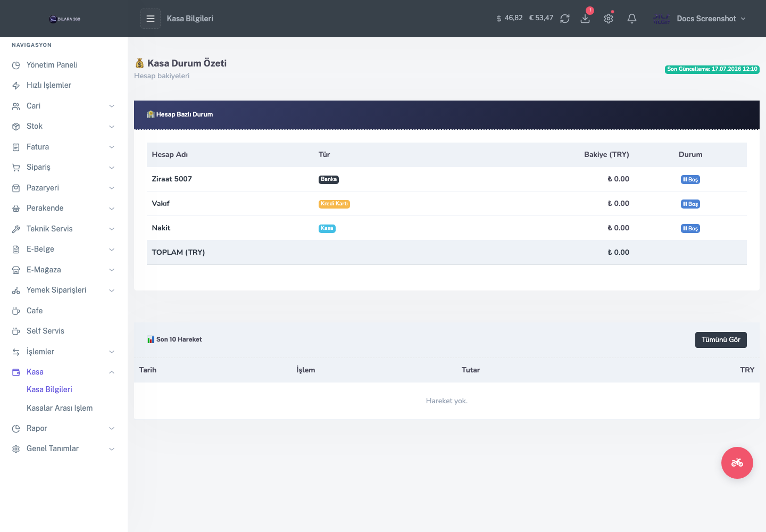Click the Tümünü Gör button
766x532 pixels.
click(721, 340)
